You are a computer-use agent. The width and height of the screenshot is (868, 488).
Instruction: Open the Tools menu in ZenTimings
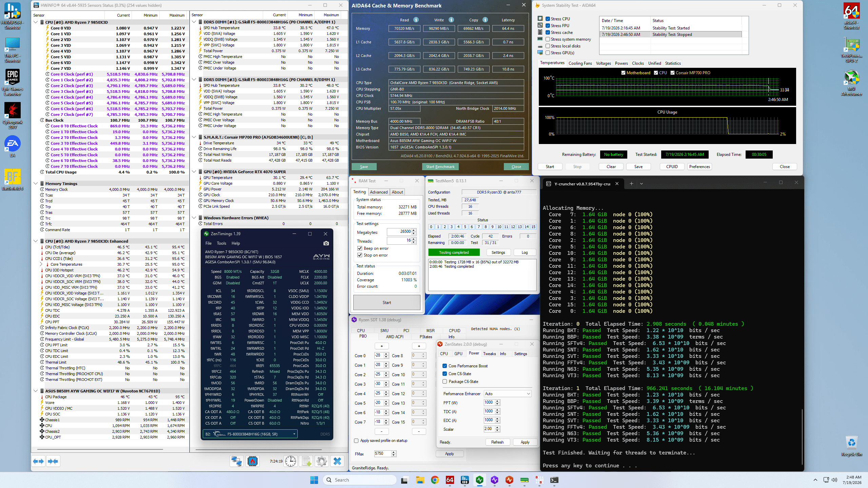(x=221, y=243)
